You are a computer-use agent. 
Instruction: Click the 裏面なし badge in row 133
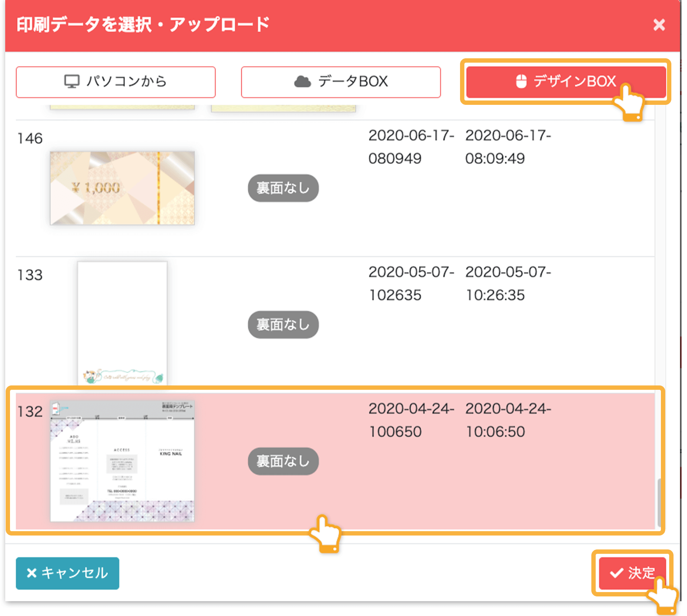tap(283, 325)
